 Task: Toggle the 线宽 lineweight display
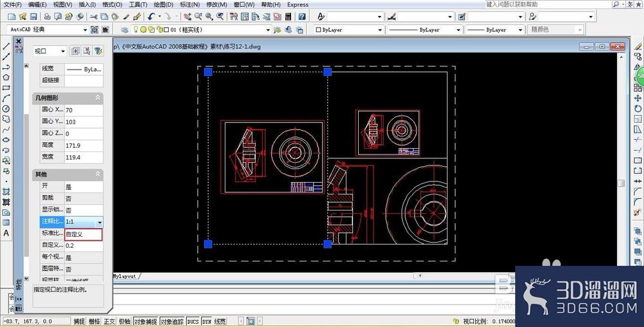point(220,321)
